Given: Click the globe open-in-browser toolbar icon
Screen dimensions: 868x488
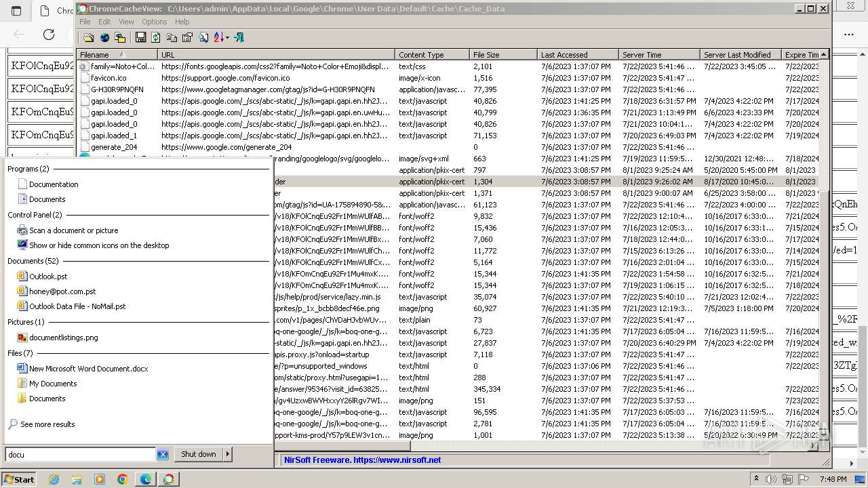Looking at the screenshot, I should point(104,38).
